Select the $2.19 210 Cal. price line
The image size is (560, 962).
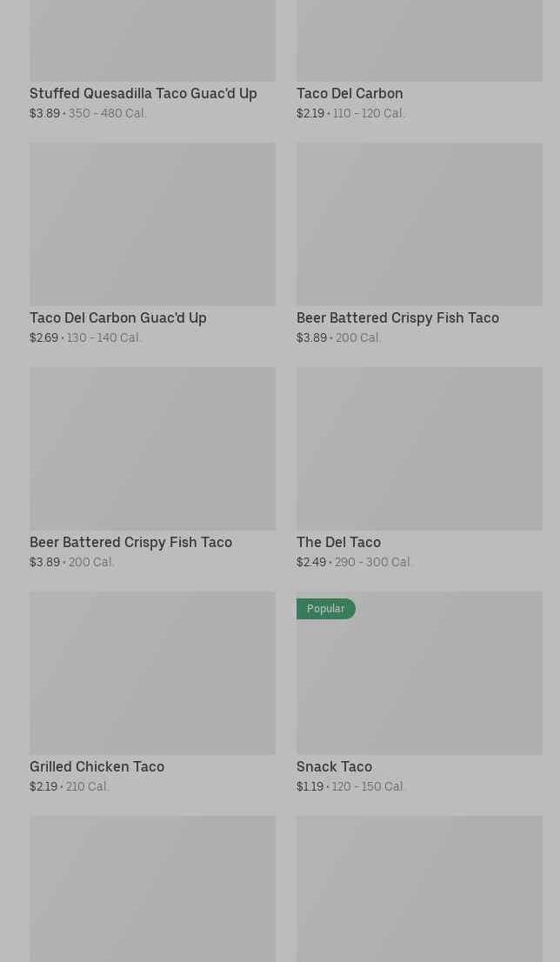70,786
